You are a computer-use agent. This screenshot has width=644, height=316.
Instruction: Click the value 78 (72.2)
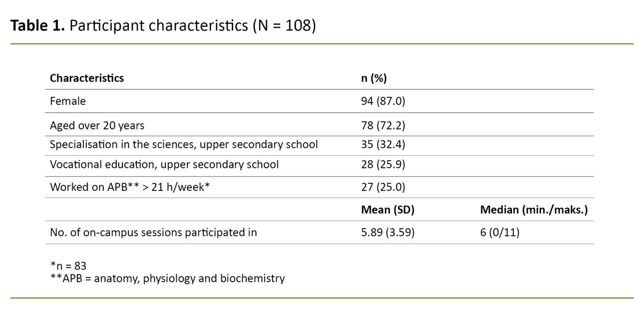pos(383,125)
